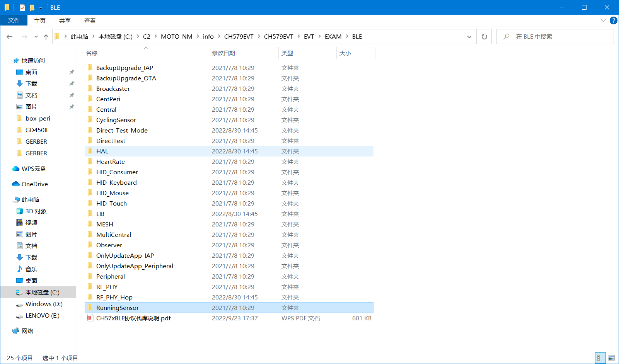Select LENOVO (E:) drive

(42, 316)
